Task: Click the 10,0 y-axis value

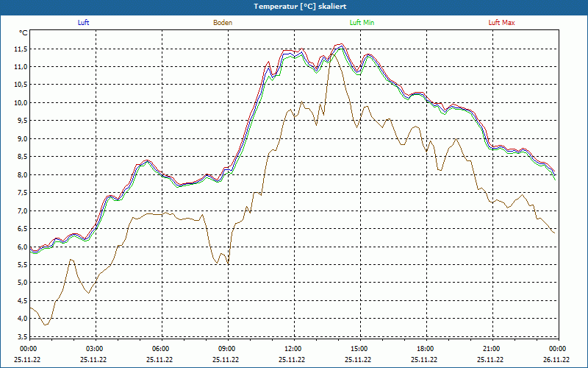Action: [21, 103]
